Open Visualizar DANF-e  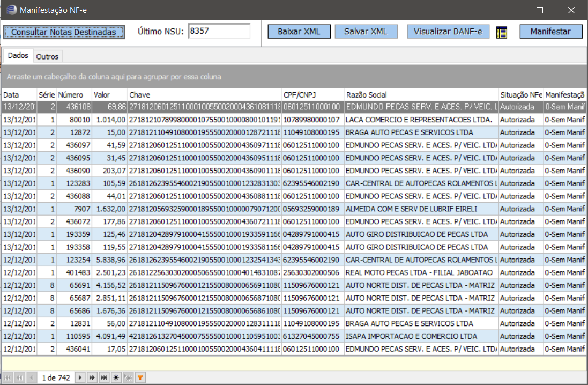click(x=448, y=32)
